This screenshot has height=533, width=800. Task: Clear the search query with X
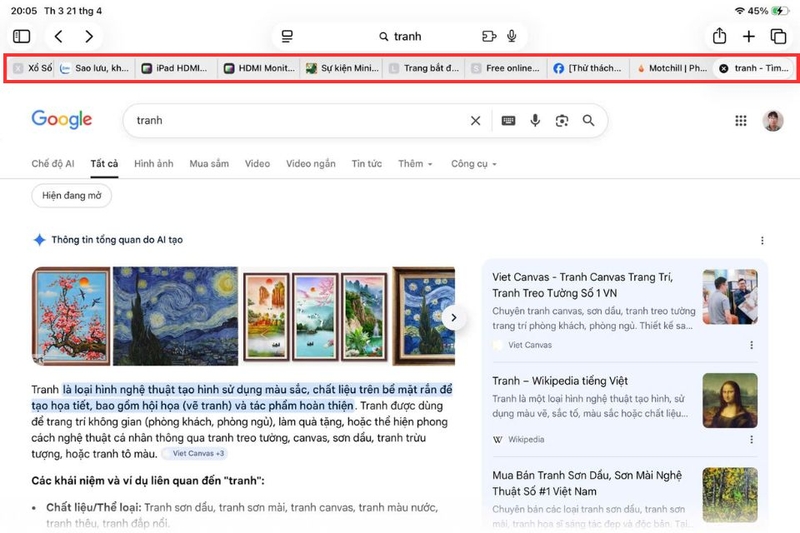click(476, 120)
